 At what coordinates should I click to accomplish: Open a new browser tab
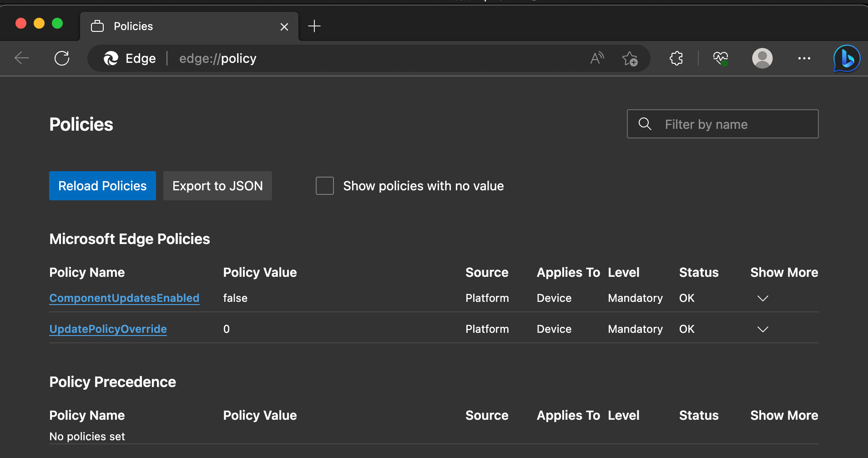tap(314, 26)
